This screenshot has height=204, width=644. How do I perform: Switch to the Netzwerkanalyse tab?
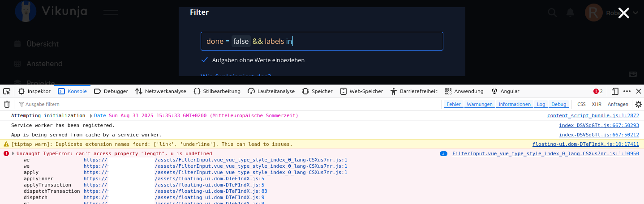point(160,91)
